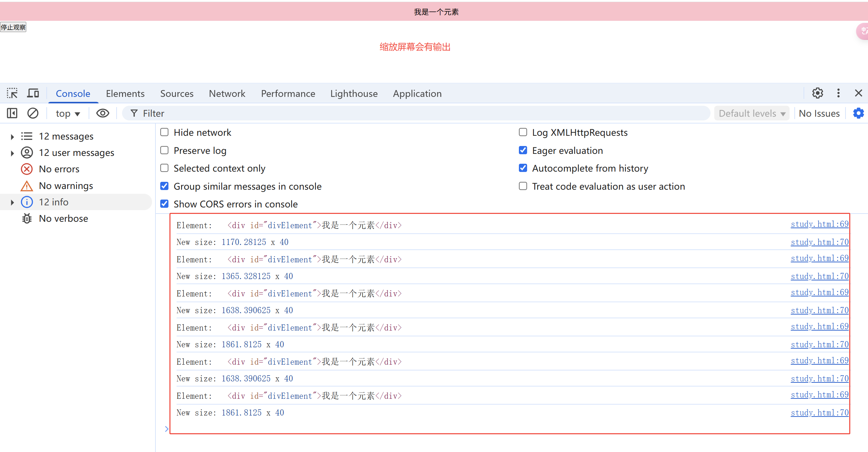Enable the Preserve log checkbox
Viewport: 868px width, 452px height.
coord(164,150)
